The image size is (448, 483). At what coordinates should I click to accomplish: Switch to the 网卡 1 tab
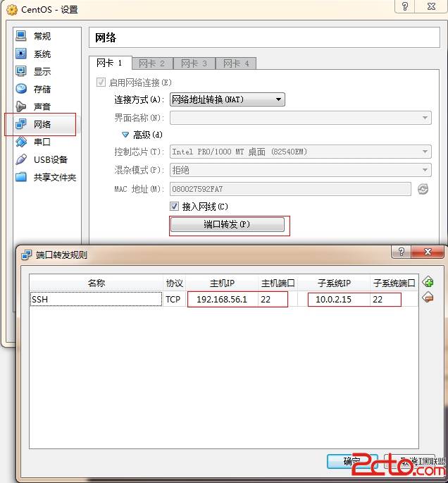[110, 63]
